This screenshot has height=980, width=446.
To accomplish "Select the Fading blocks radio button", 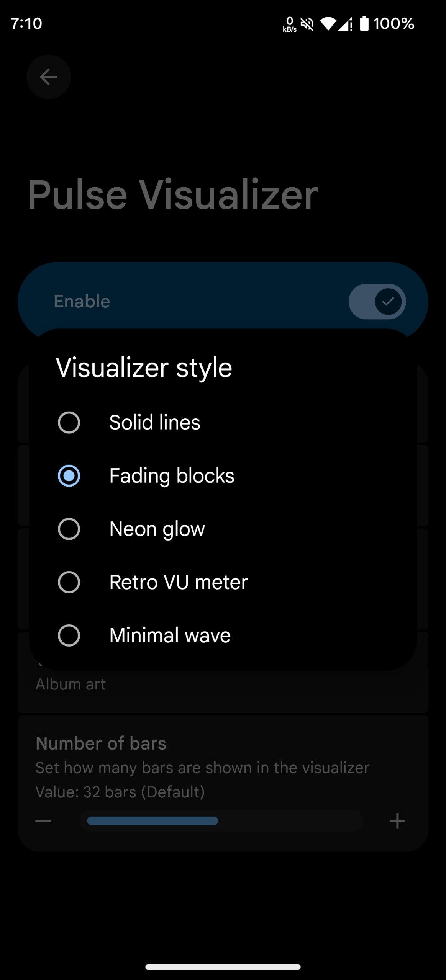I will tap(69, 476).
